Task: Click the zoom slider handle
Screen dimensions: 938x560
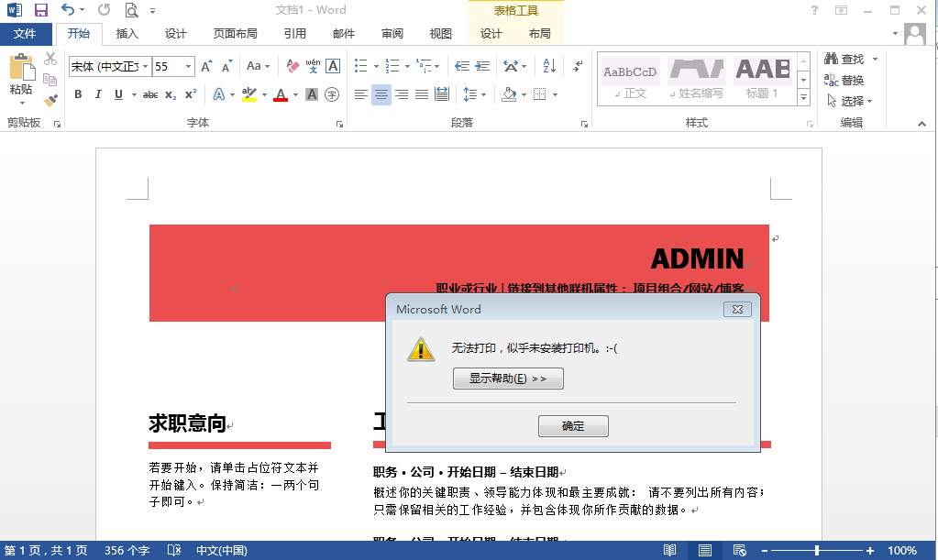Action: pos(817,550)
